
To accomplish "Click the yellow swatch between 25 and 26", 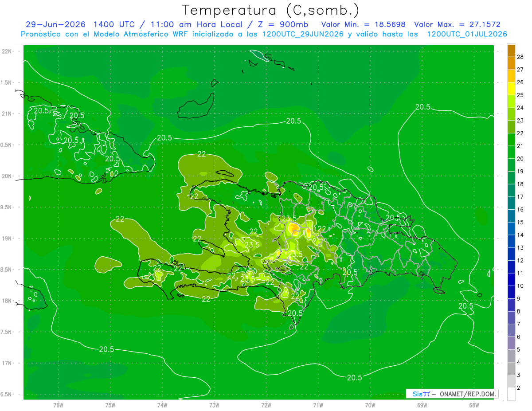I will tap(511, 89).
